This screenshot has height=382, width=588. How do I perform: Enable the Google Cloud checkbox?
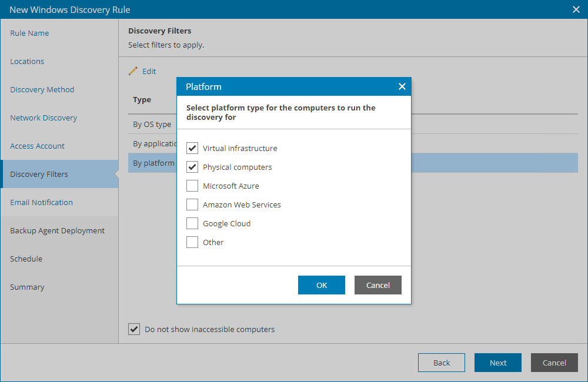click(192, 223)
